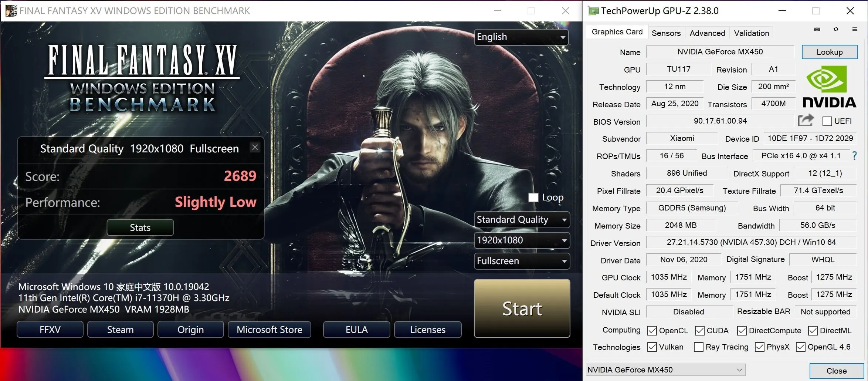This screenshot has width=868, height=381.
Task: Click the GPU name field NVIDIA GeForce MX450
Action: pyautogui.click(x=720, y=52)
